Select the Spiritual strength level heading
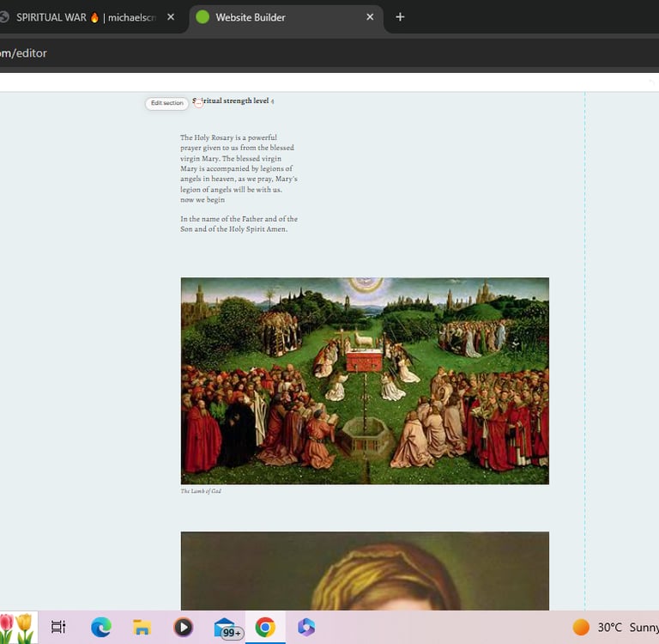The width and height of the screenshot is (659, 644). [x=233, y=101]
